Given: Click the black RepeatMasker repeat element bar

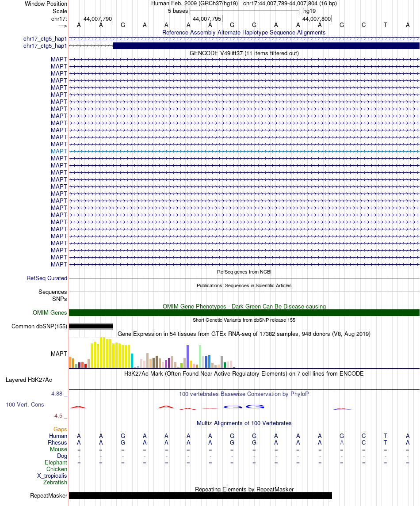Looking at the screenshot, I should (200, 496).
